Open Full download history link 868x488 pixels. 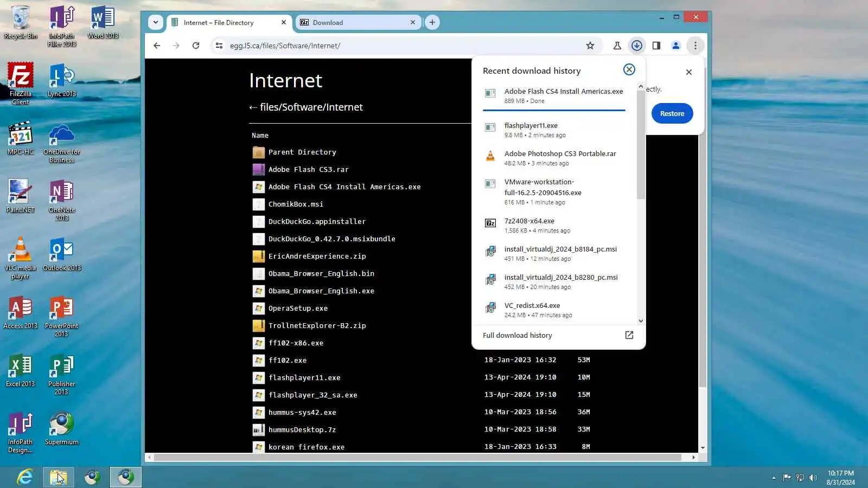(x=558, y=335)
